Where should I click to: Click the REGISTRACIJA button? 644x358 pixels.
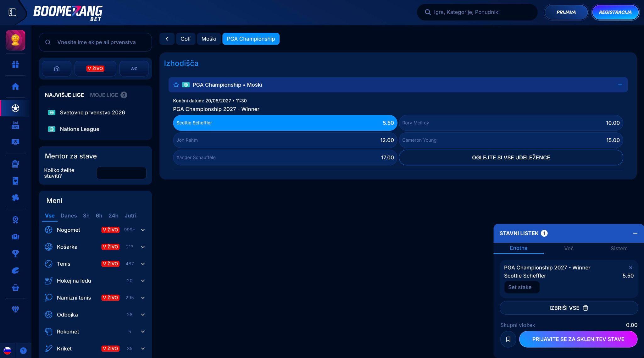point(615,12)
